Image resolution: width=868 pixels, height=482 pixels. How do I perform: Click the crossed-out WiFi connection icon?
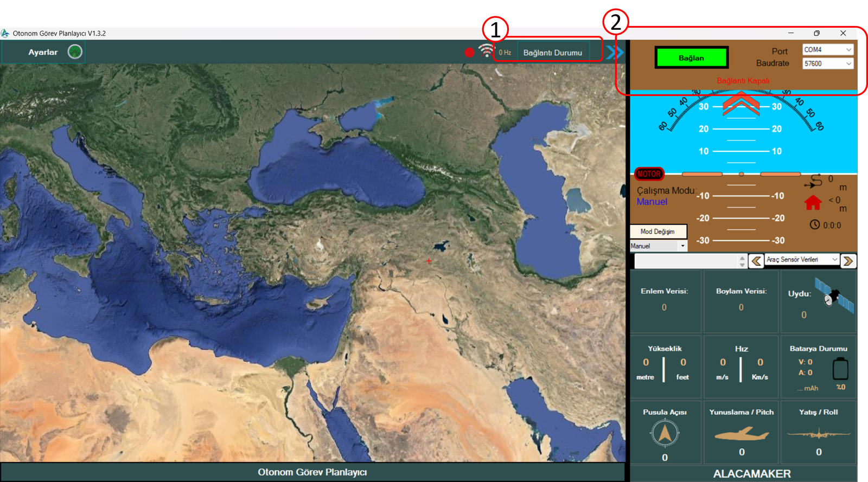486,51
